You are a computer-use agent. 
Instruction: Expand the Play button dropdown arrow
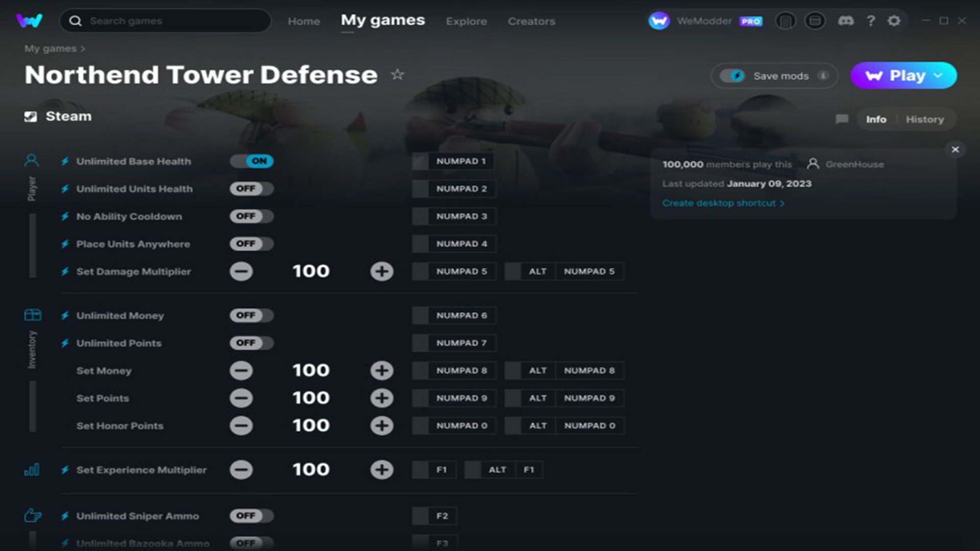(x=938, y=76)
